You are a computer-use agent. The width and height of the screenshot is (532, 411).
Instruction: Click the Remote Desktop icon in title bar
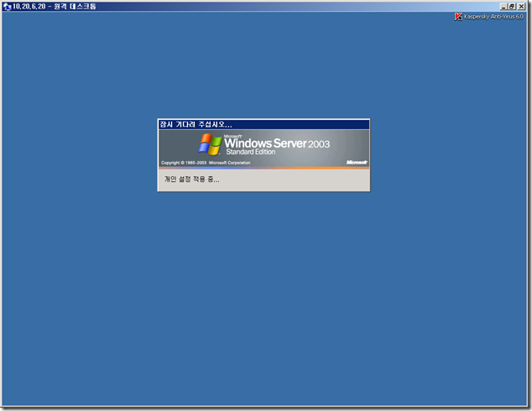point(7,7)
